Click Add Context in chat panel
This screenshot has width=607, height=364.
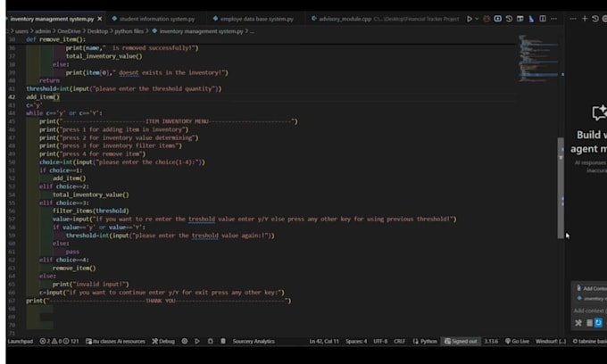point(592,288)
